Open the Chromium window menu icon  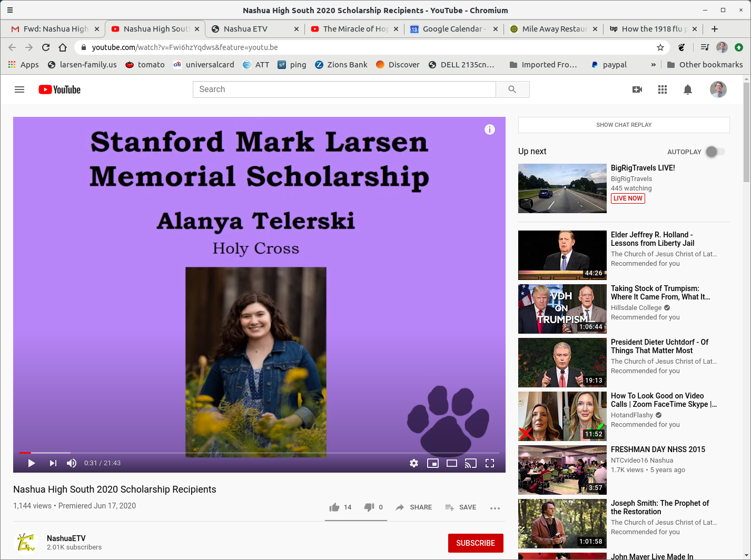[x=9, y=10]
